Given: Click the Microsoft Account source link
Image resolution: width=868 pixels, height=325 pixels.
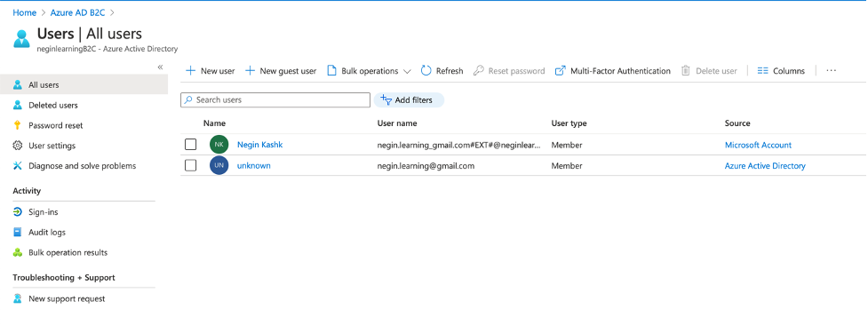Looking at the screenshot, I should pos(759,145).
